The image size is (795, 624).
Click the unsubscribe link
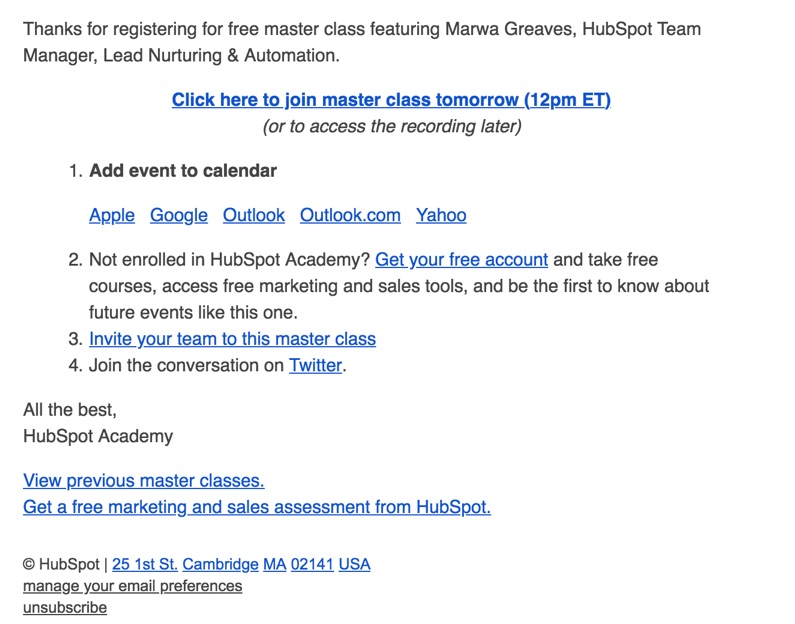click(x=65, y=607)
